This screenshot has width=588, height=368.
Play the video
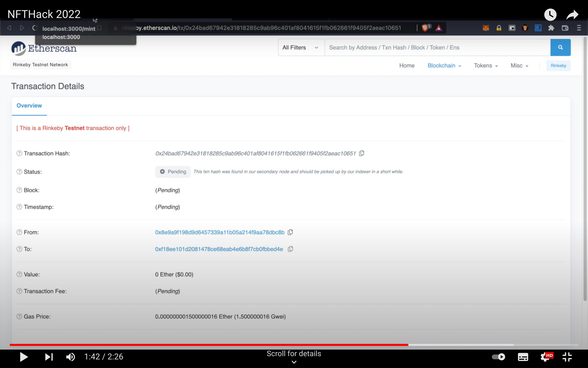coord(23,357)
